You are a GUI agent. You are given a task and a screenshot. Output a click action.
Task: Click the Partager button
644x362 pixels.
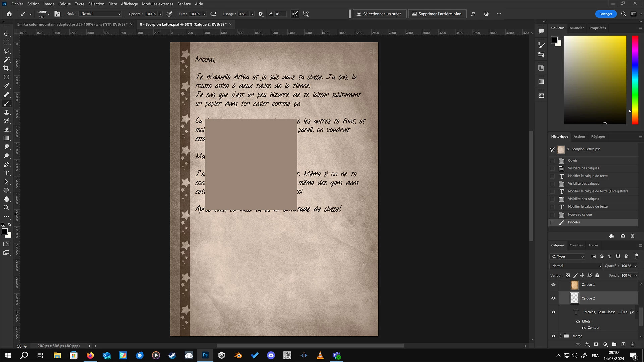tap(605, 14)
